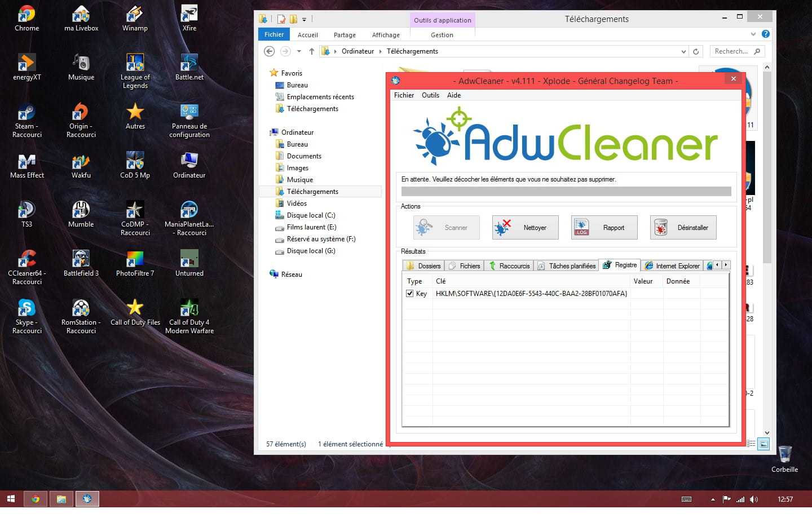Launch CoD 5 Mp shortcut
This screenshot has height=531, width=812.
pyautogui.click(x=135, y=165)
